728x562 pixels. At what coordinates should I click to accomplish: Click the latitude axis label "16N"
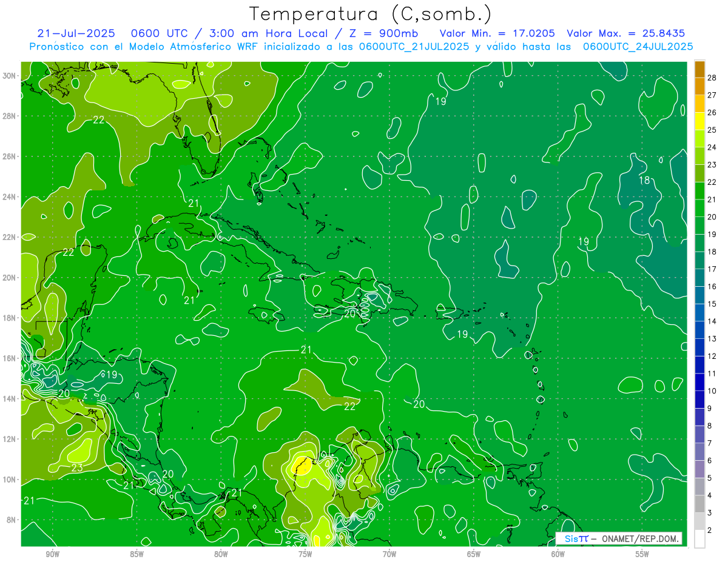coord(10,358)
